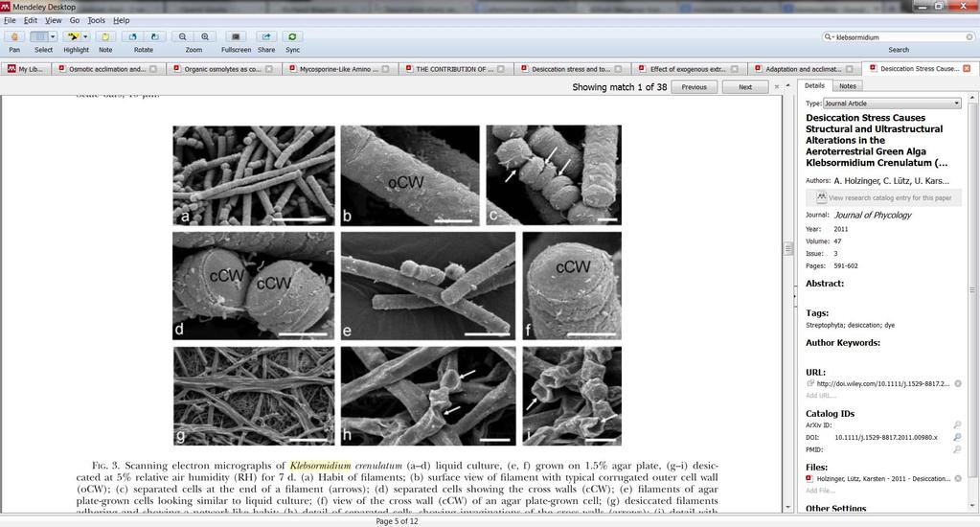This screenshot has width=980, height=527.
Task: Look up details by DOI
Action: (957, 438)
